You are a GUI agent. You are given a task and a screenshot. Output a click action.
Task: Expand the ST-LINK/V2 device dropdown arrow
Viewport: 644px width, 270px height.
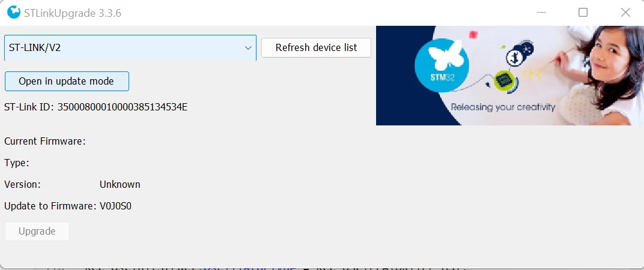pos(248,48)
